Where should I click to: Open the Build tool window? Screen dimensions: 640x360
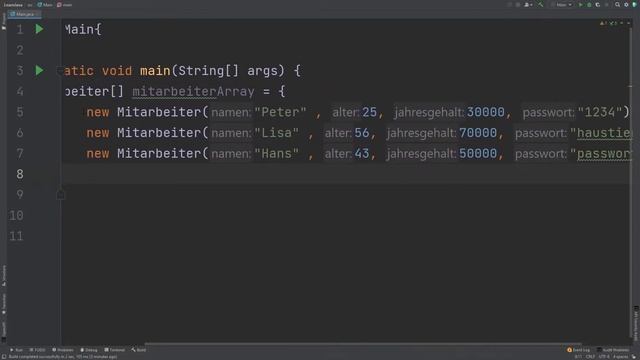click(139, 350)
